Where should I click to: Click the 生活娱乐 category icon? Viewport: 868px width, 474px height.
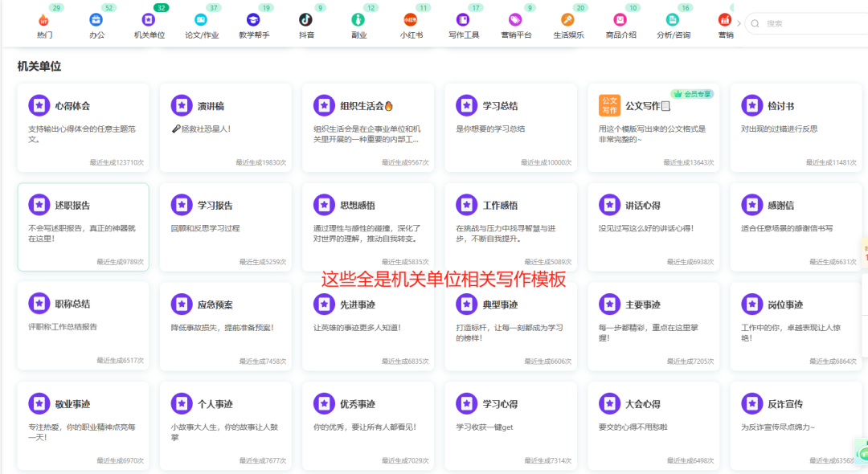tap(567, 18)
